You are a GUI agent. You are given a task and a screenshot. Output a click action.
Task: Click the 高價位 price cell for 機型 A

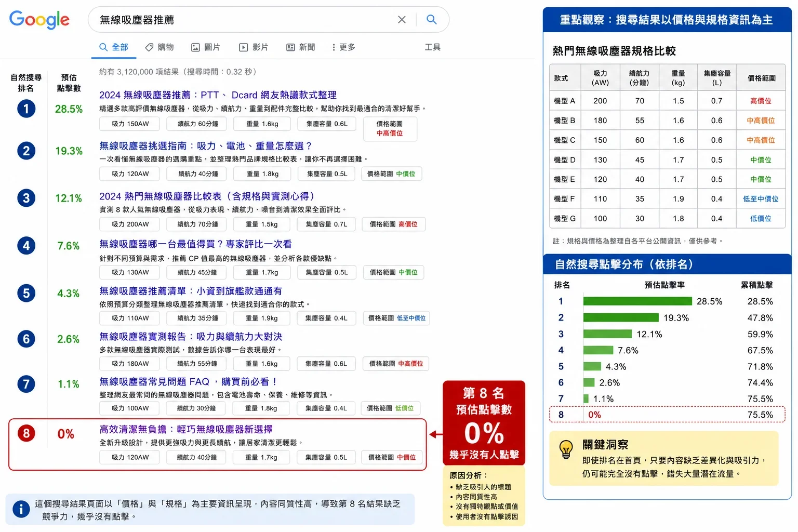761,101
